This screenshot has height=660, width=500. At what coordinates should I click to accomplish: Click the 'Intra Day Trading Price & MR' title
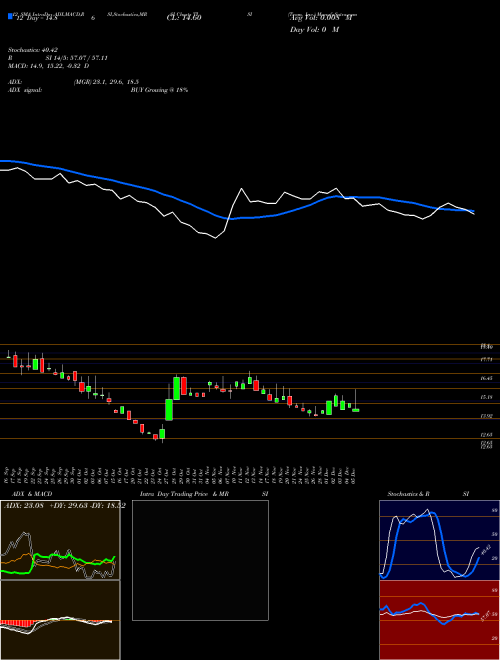click(184, 494)
